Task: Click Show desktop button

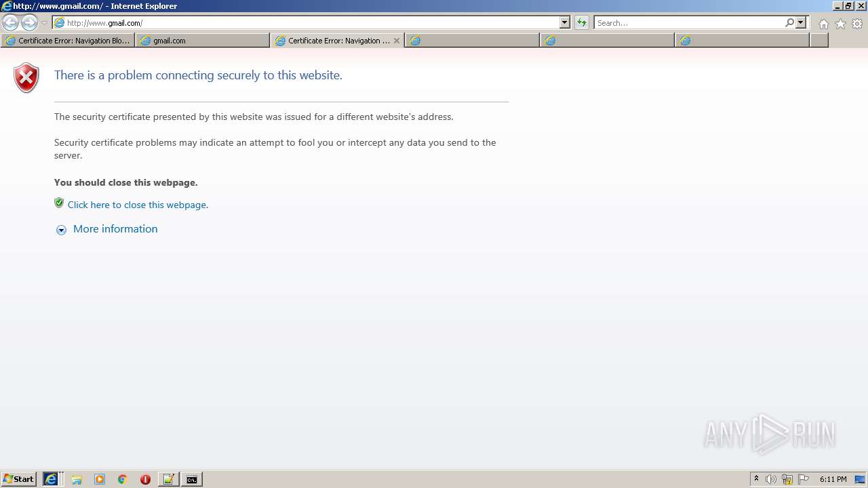Action: (861, 479)
